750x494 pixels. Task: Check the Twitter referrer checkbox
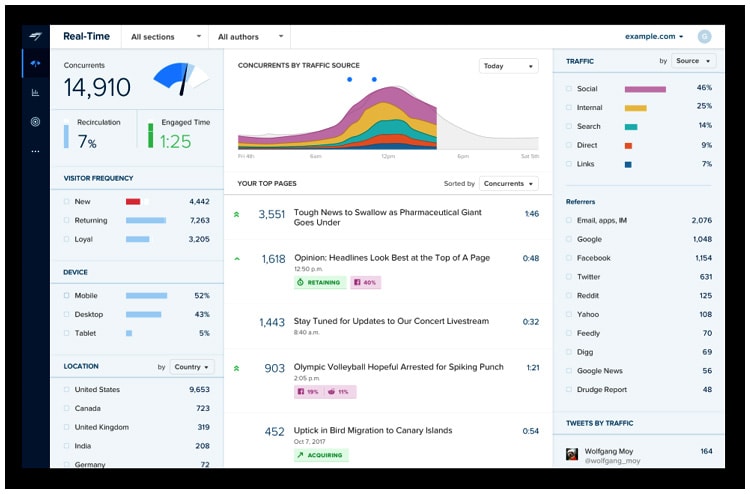(569, 277)
